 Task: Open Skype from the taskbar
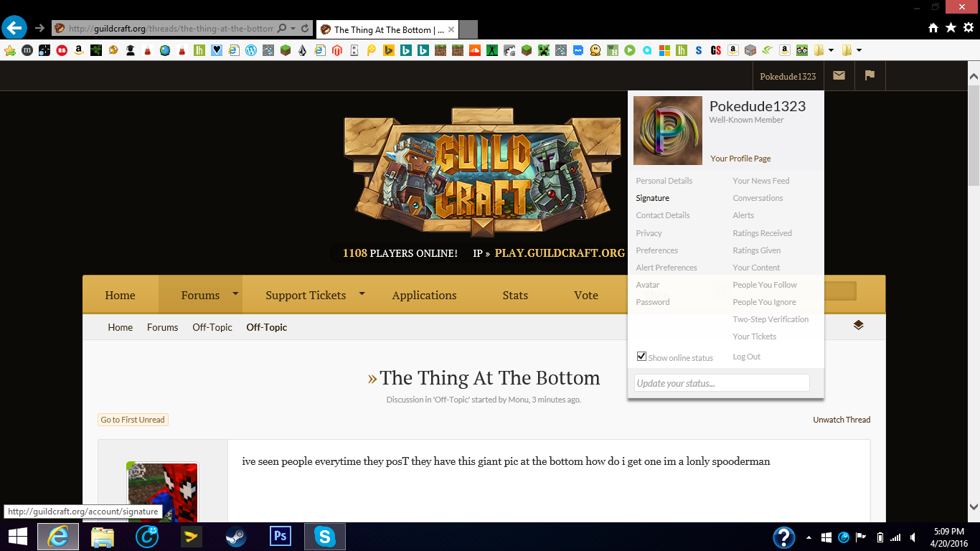(x=324, y=537)
